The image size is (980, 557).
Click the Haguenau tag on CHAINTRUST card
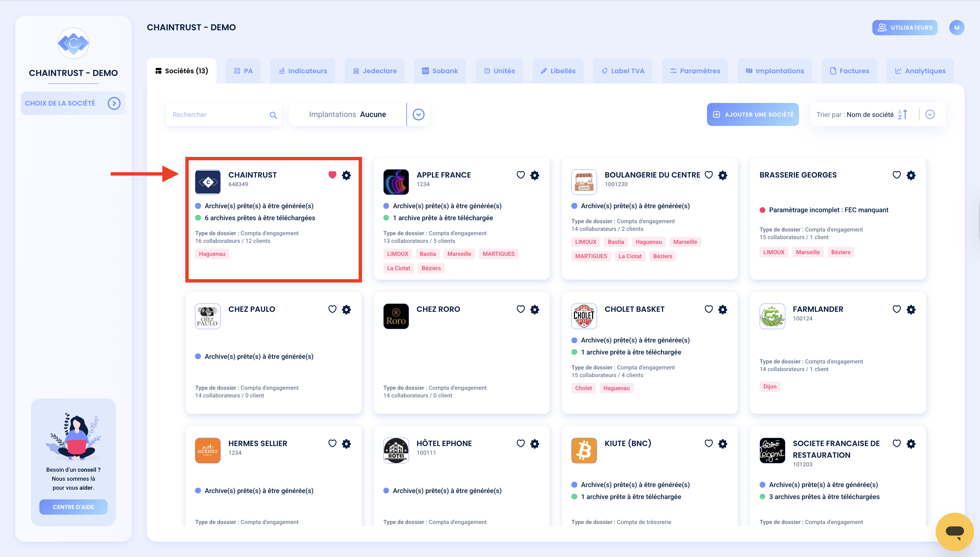click(x=212, y=254)
